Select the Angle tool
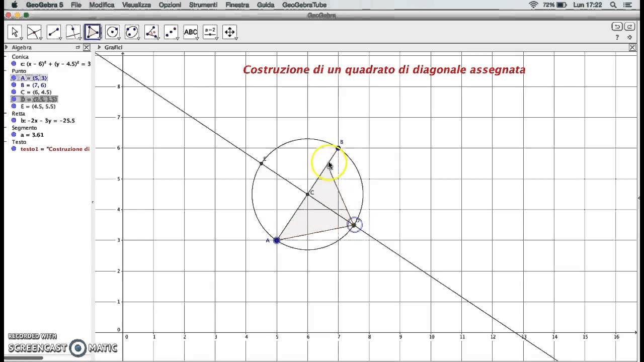This screenshot has height=362, width=644. click(x=152, y=32)
